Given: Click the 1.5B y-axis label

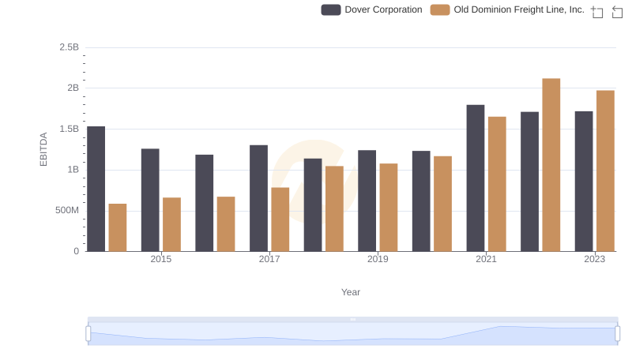Looking at the screenshot, I should point(70,129).
